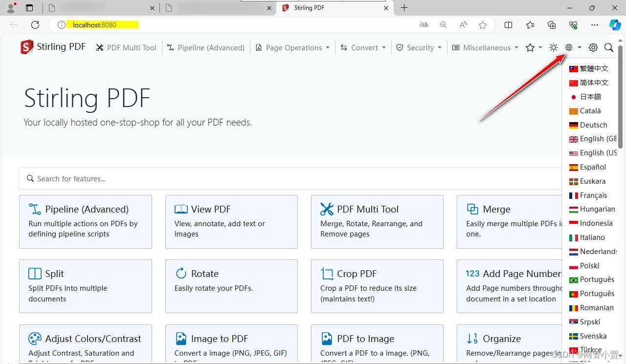Click the read aloud icon
The height and width of the screenshot is (364, 626).
(x=463, y=25)
